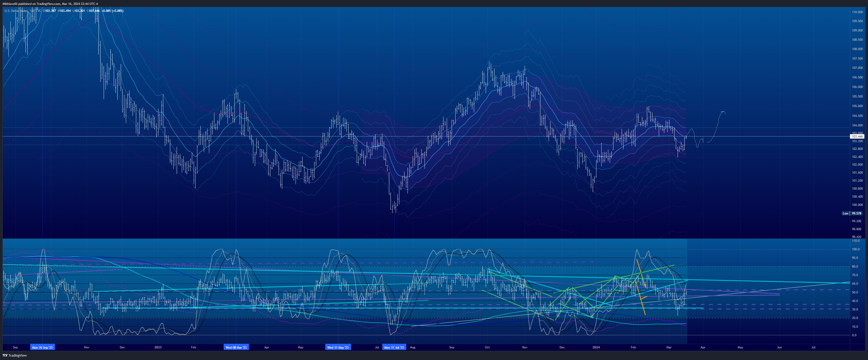This screenshot has width=868, height=360.
Task: Click the 100.000 price axis label
Action: pyautogui.click(x=857, y=205)
